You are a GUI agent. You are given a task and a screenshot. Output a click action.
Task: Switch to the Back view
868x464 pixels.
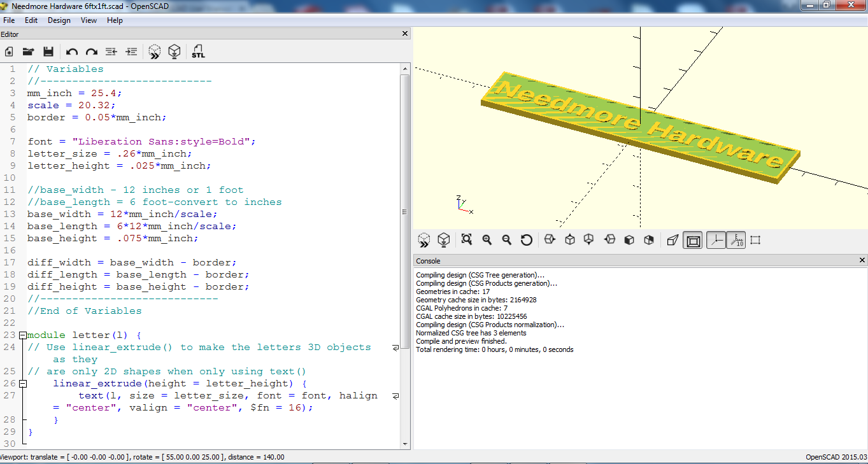649,240
